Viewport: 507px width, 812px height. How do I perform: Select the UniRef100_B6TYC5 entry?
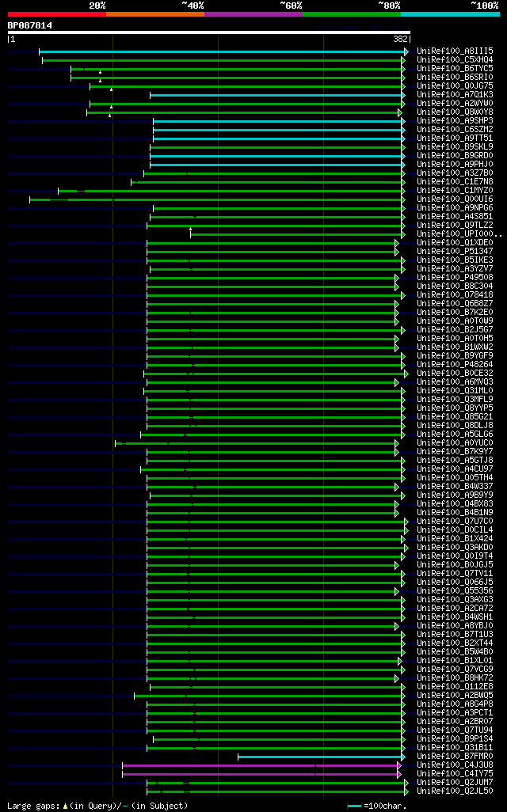click(455, 68)
